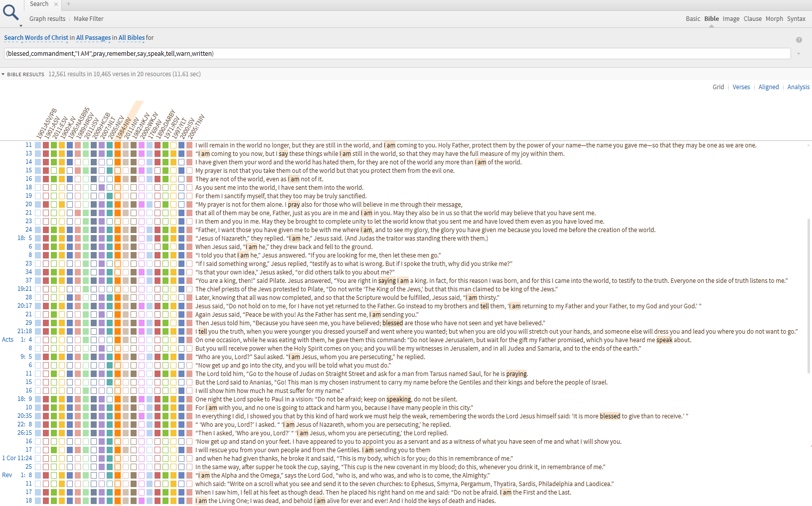Viewport: 812px width, 506px height.
Task: Click orange 1984:NIV square in row 11
Action: [118, 145]
